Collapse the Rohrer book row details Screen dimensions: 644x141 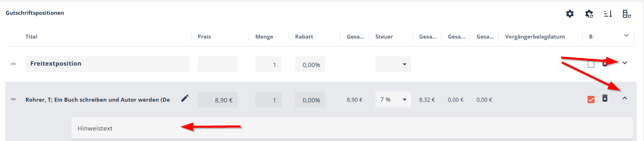tap(625, 98)
